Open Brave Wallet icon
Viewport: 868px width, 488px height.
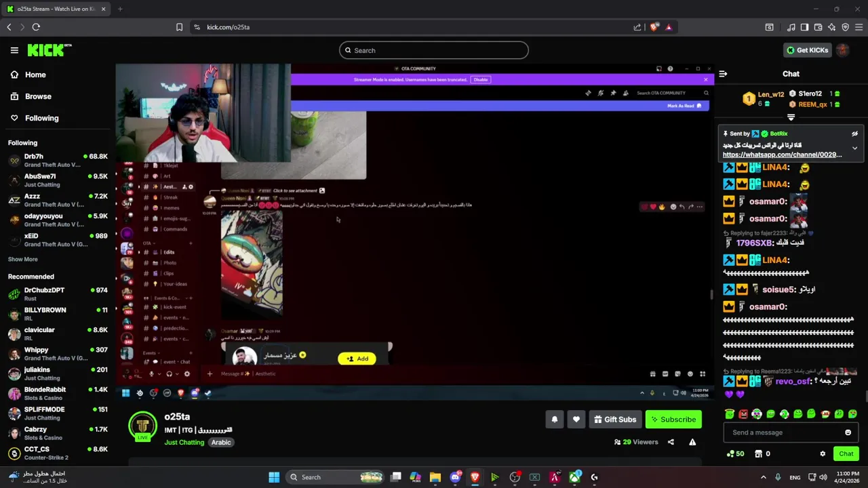[818, 27]
